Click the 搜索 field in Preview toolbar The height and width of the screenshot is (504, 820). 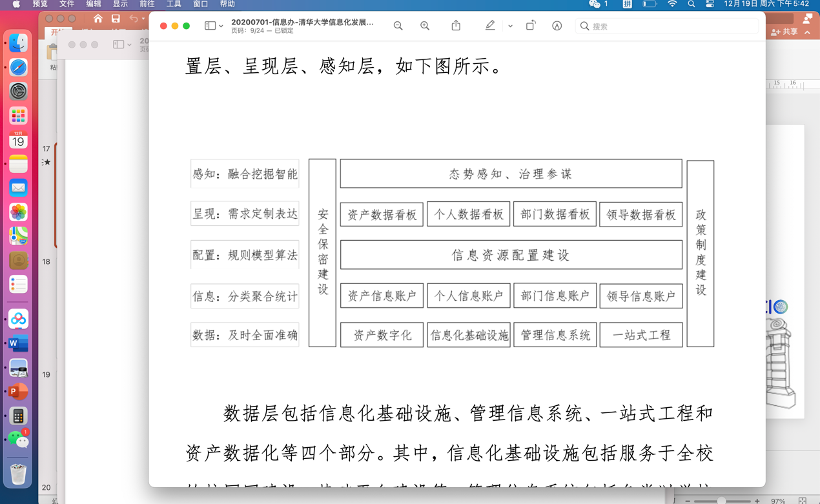665,26
